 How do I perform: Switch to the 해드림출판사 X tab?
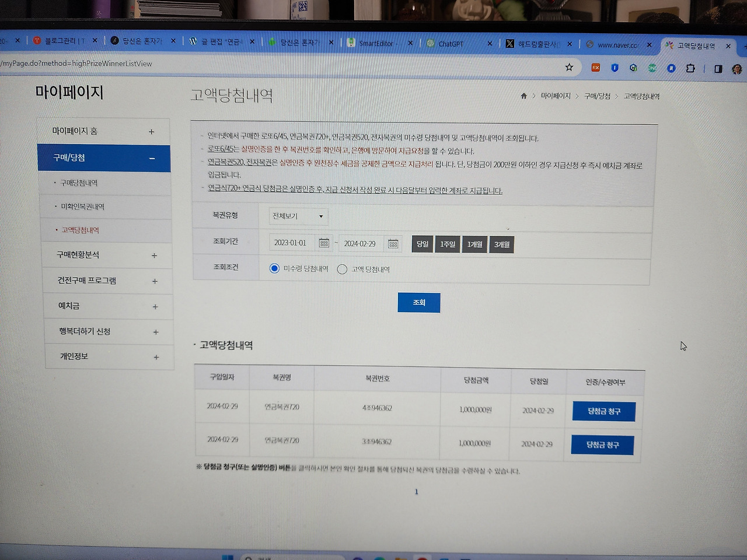click(537, 44)
